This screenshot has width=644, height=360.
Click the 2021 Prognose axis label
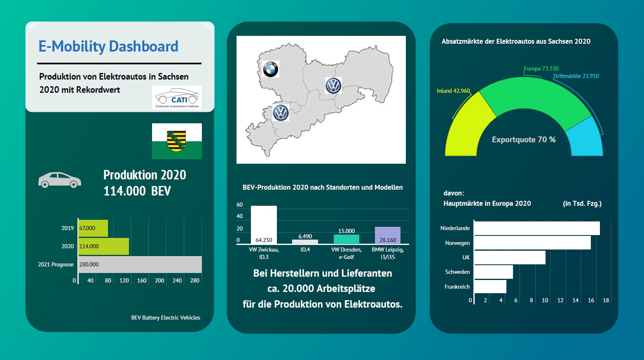click(x=56, y=264)
